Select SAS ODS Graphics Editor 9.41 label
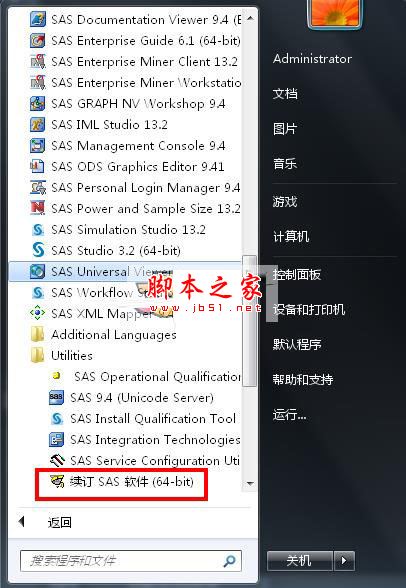 pos(138,166)
